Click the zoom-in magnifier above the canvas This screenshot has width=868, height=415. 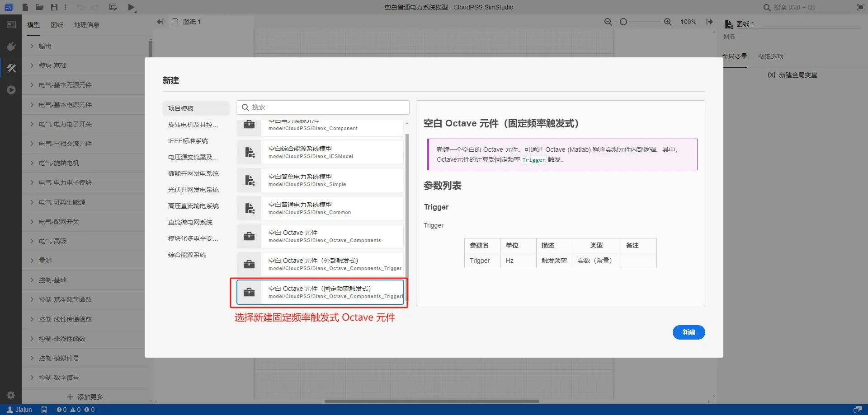click(668, 22)
